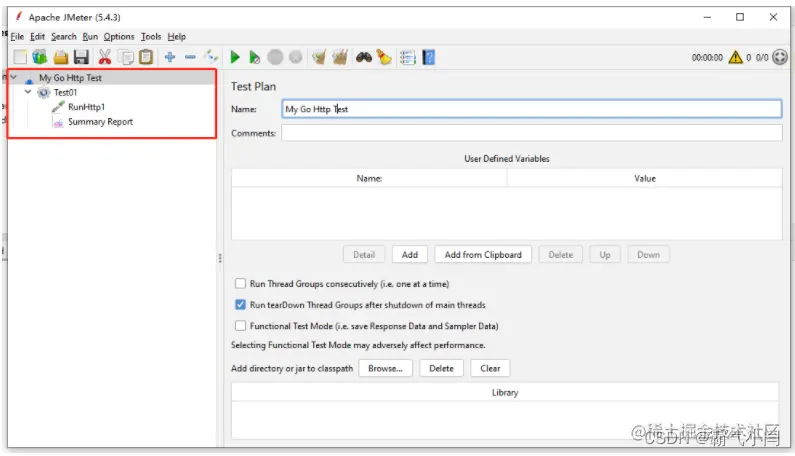Click Browse... to add a classpath jar
The height and width of the screenshot is (456, 795).
(385, 368)
